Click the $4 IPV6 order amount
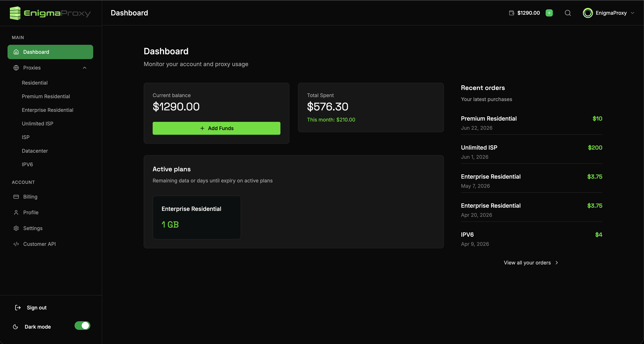The height and width of the screenshot is (344, 644). coord(598,235)
